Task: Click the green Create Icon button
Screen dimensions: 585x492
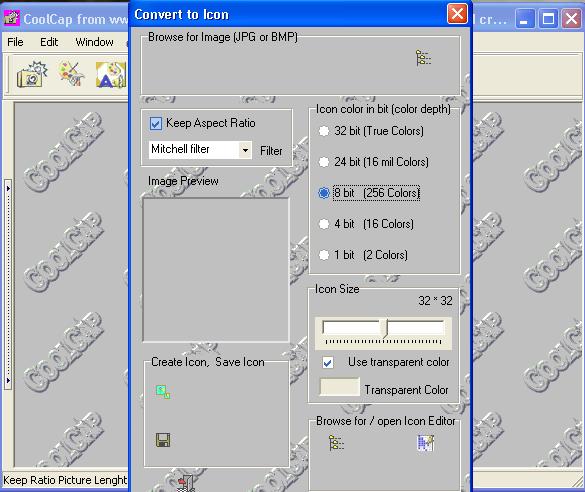Action: tap(163, 392)
